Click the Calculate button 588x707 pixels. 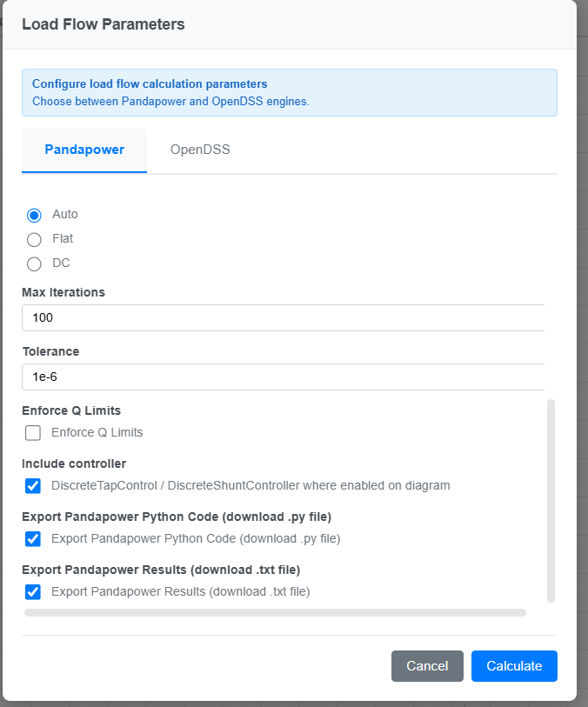coord(513,665)
